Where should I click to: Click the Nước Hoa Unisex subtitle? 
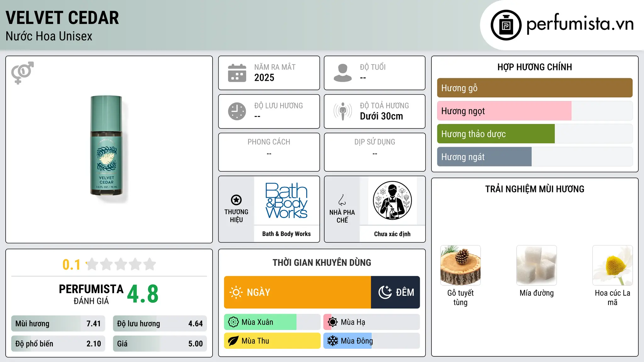tap(49, 36)
